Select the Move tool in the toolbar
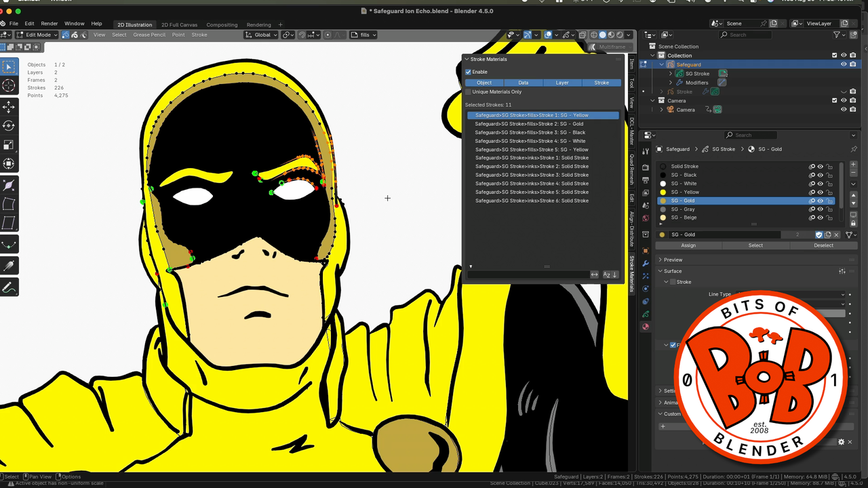Screen dimensions: 868x488 click(x=9, y=106)
